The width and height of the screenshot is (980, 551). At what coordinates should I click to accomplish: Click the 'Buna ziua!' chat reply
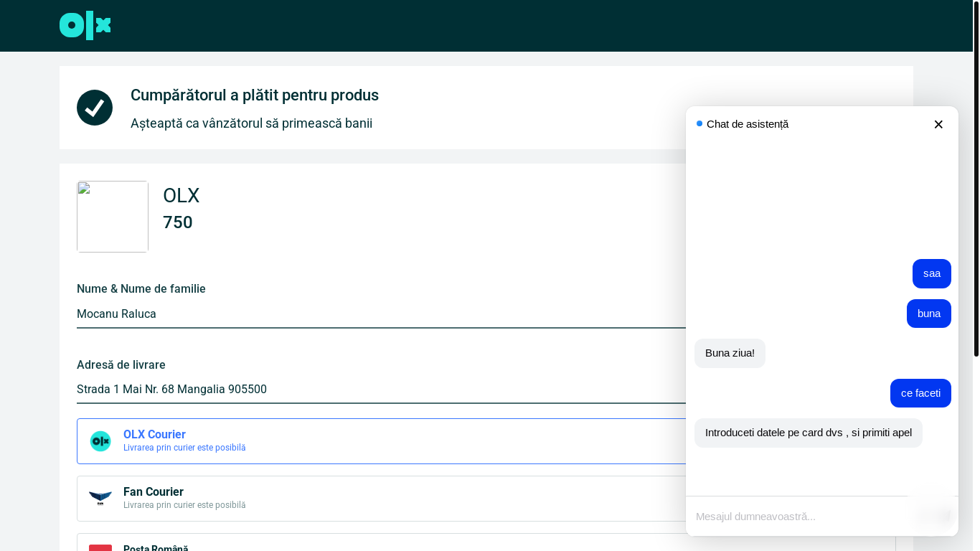click(x=730, y=353)
